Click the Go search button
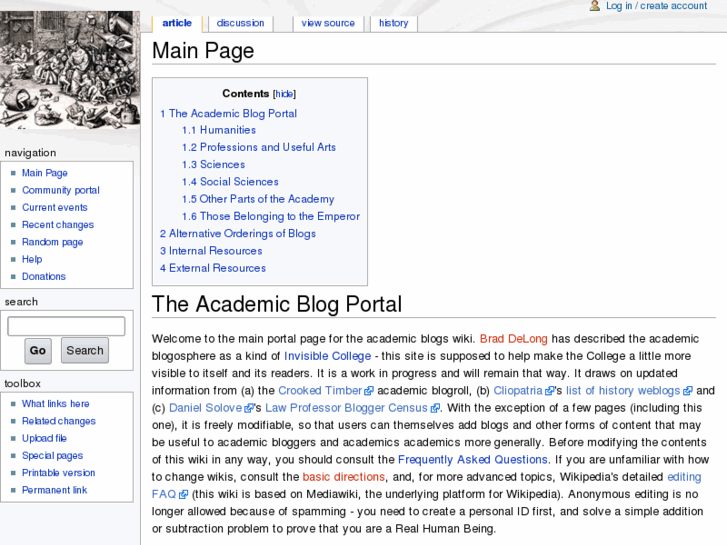 click(38, 350)
